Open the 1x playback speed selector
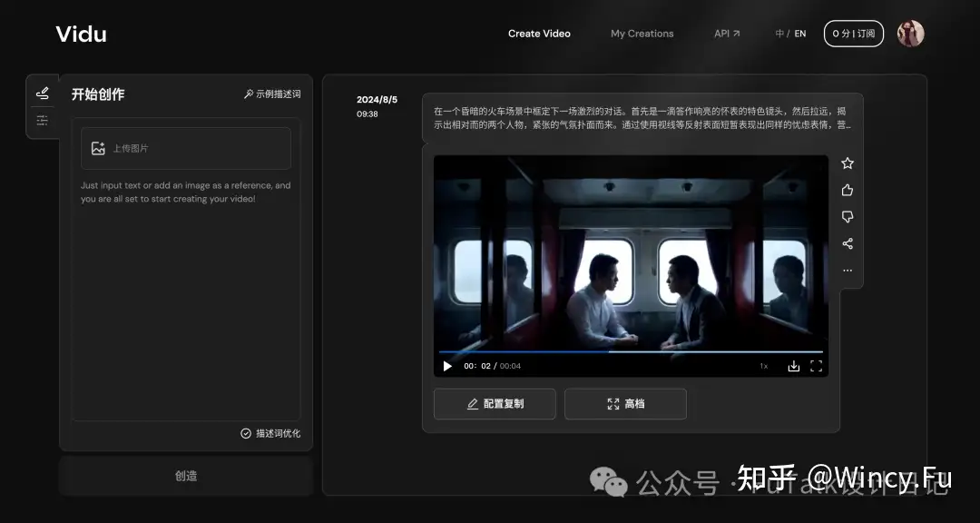This screenshot has height=523, width=980. pos(763,365)
